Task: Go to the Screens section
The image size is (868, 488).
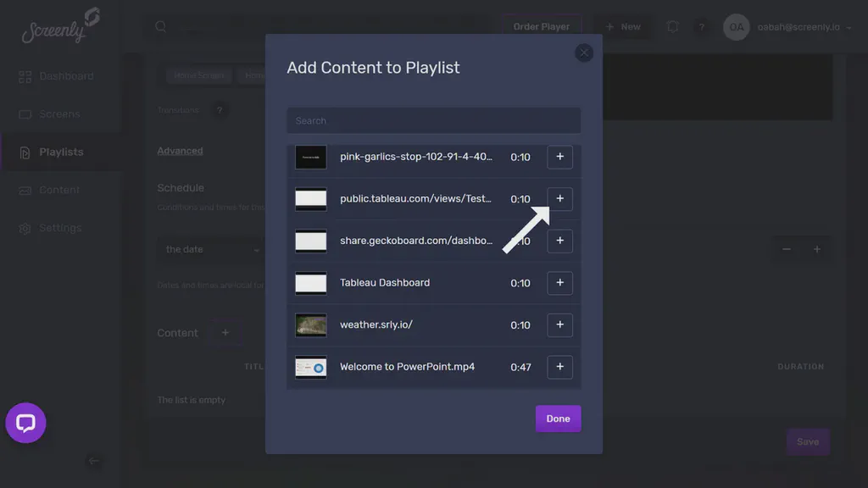Action: pos(62,114)
